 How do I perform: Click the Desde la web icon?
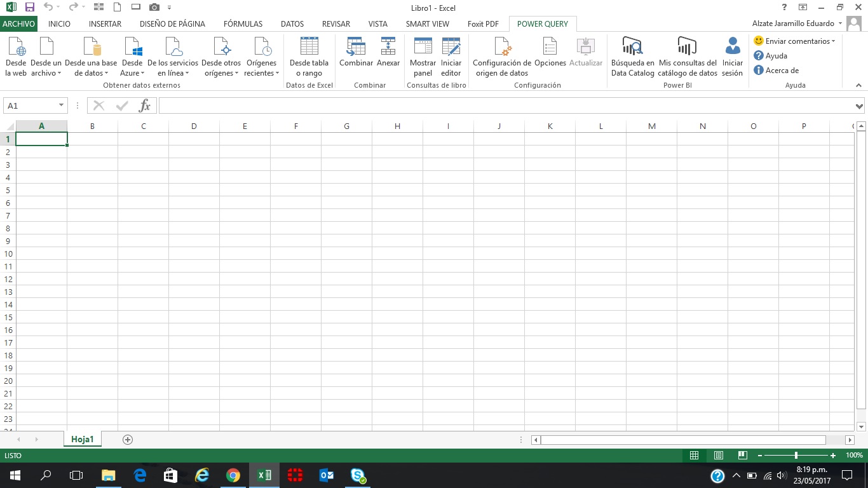pos(16,47)
